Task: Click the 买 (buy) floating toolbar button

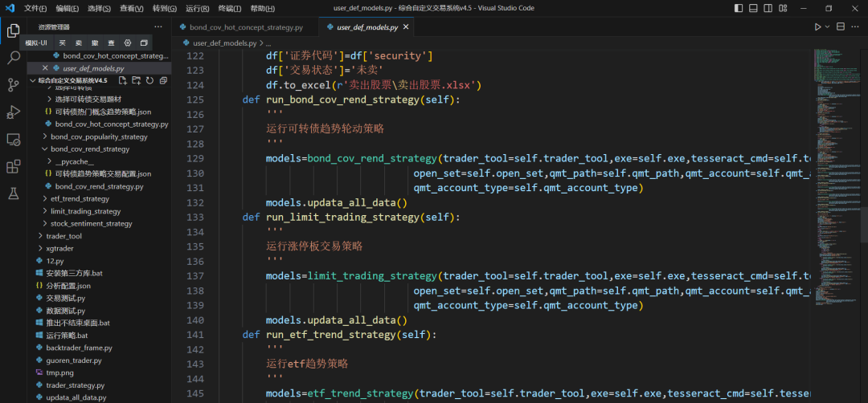Action: [63, 43]
